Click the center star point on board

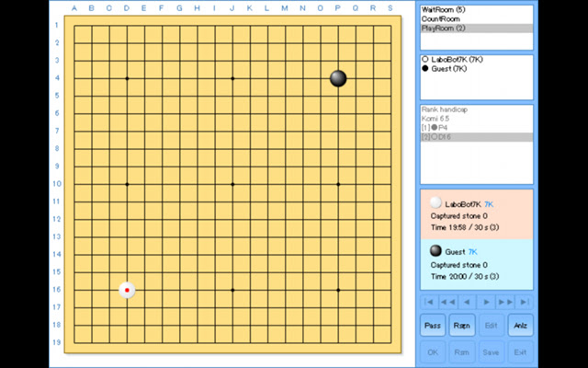pyautogui.click(x=232, y=184)
